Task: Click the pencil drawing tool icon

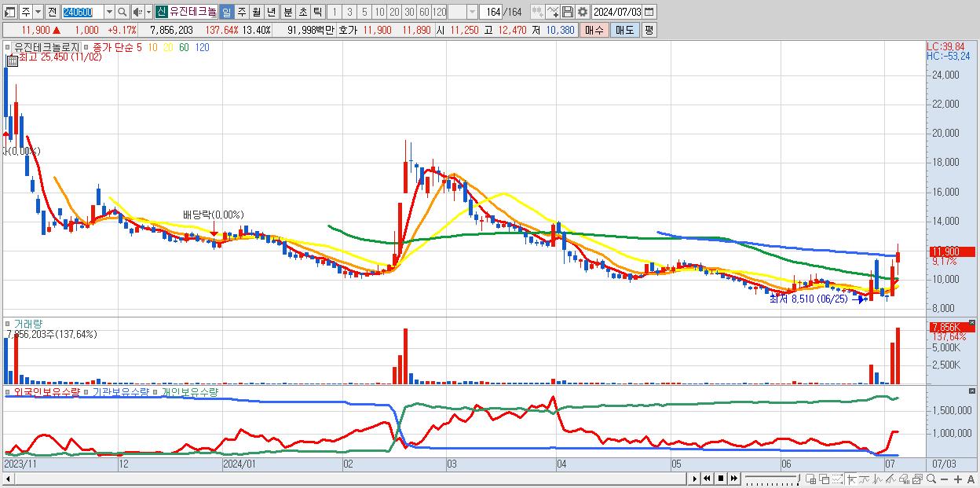Action: tap(890, 479)
